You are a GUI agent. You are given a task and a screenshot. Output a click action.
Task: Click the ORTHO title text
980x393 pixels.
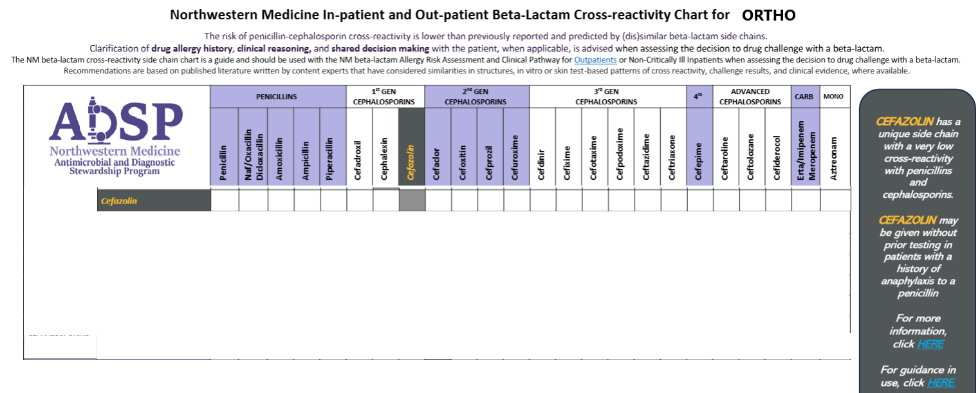pyautogui.click(x=764, y=15)
